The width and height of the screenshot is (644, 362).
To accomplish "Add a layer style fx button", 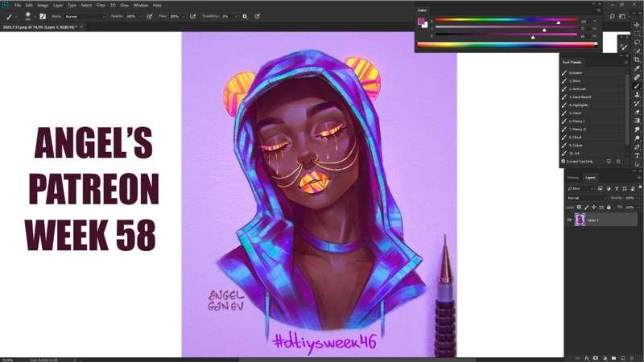I will (x=587, y=358).
